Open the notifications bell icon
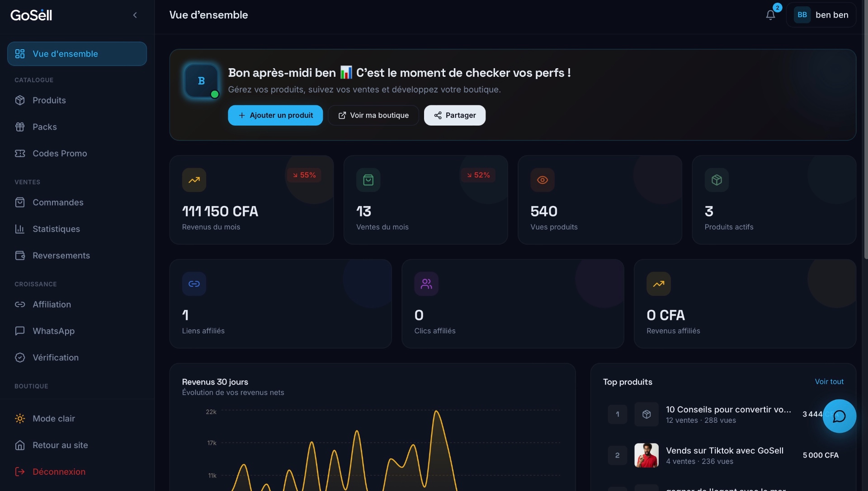Screen dimensions: 868x491 tap(770, 15)
